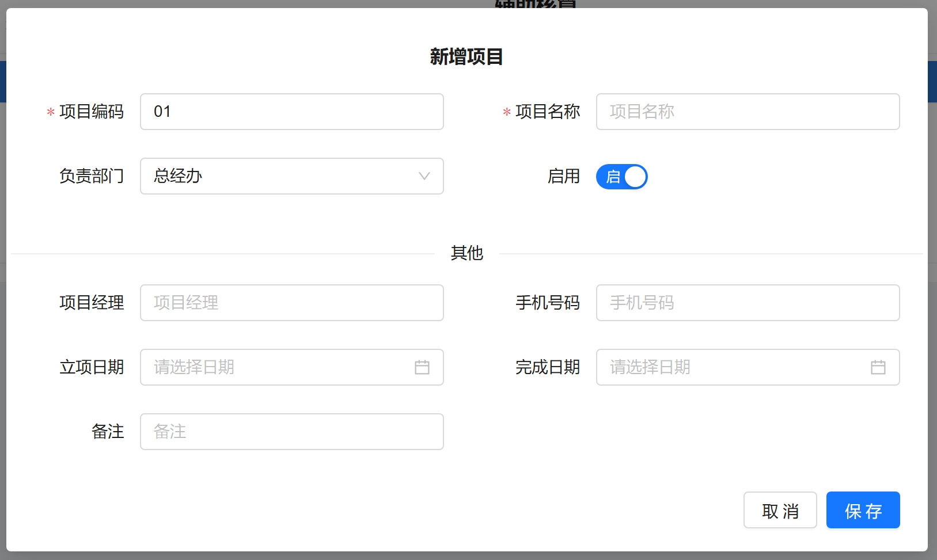Click the 项目编码 required field label
The height and width of the screenshot is (560, 937).
tap(92, 112)
